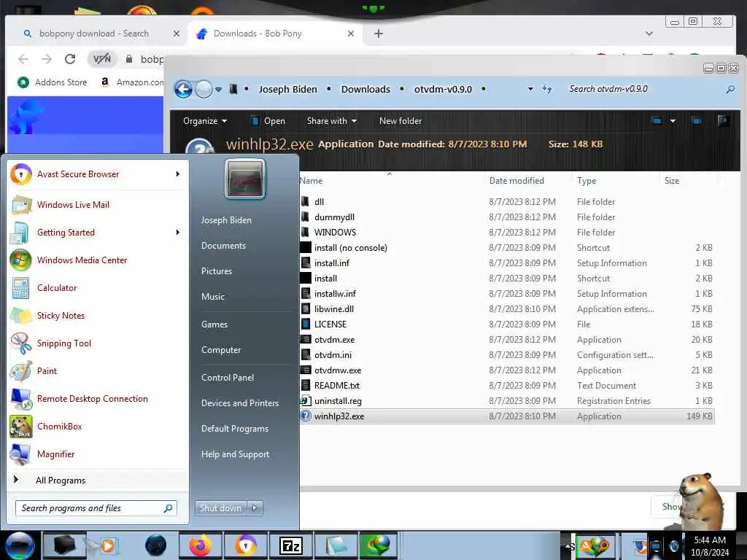Screen dimensions: 747x560
Task: Expand the view options dropdown arrow
Action: click(x=673, y=121)
